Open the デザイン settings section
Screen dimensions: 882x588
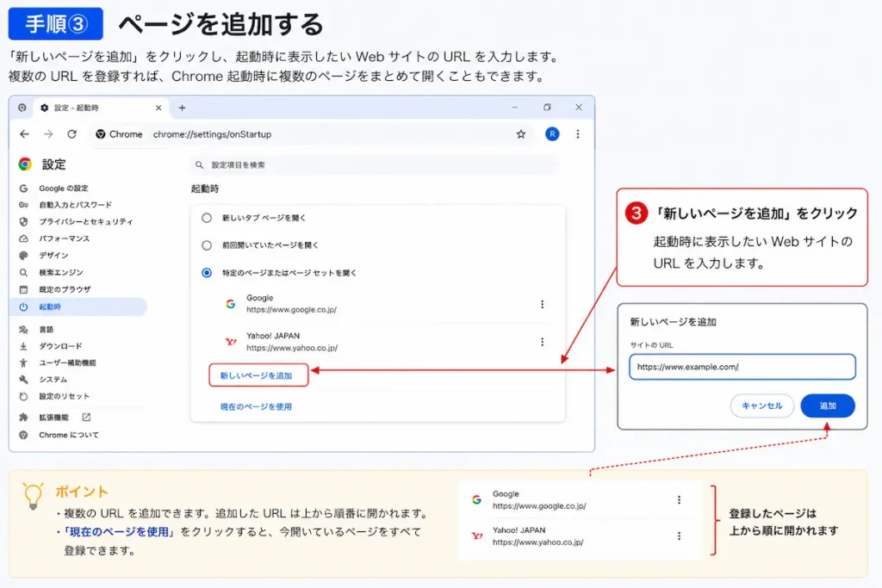53,255
